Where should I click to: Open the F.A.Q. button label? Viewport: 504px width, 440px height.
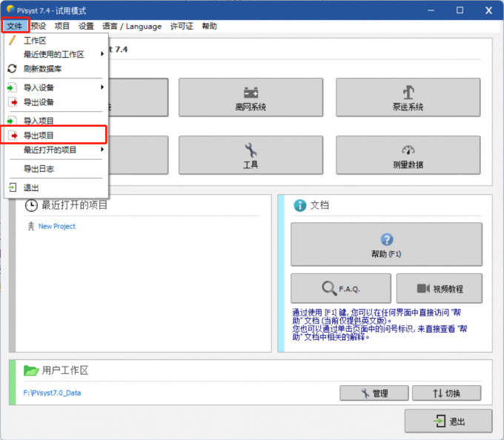coord(349,289)
